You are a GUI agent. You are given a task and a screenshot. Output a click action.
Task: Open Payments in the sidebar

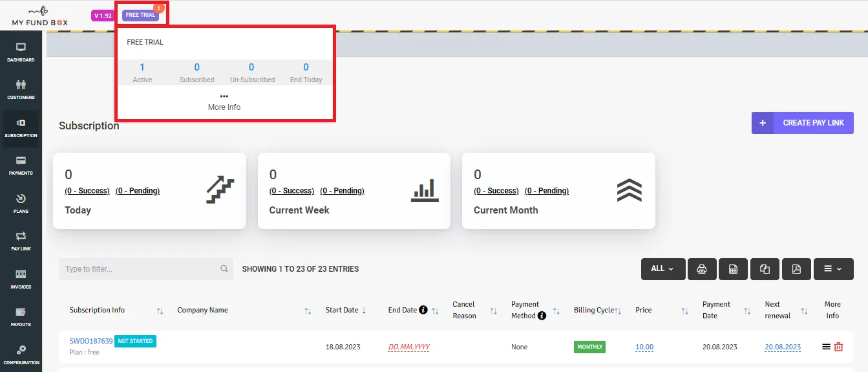point(21,166)
